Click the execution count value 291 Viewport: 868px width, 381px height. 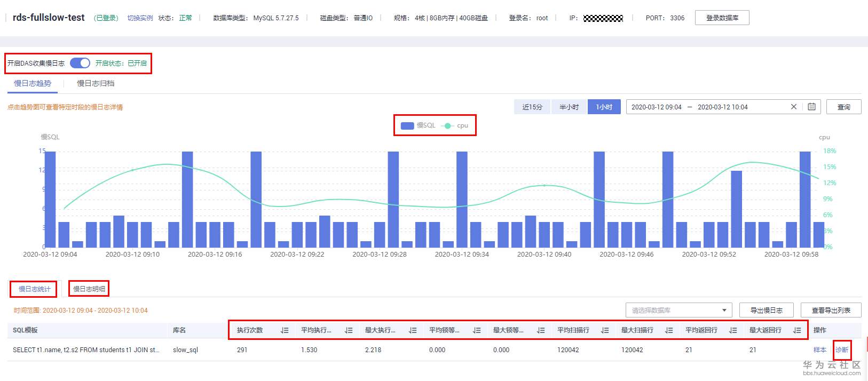[242, 350]
